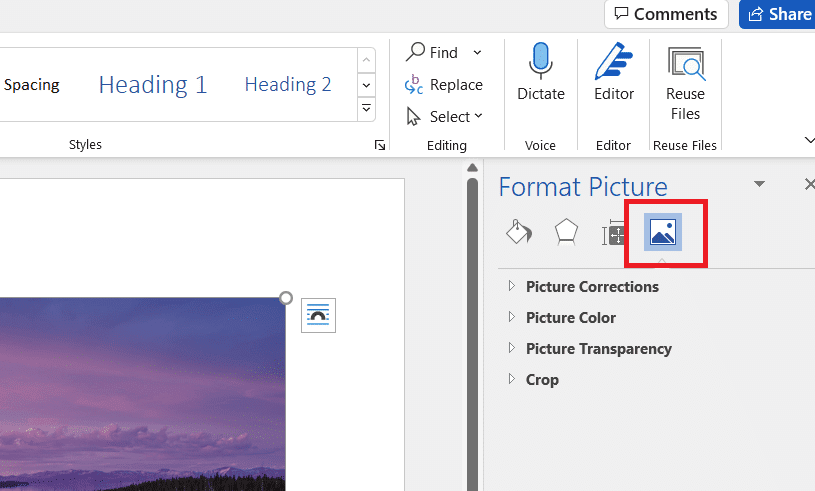Expand the Picture Color section
The image size is (815, 491).
pyautogui.click(x=571, y=318)
